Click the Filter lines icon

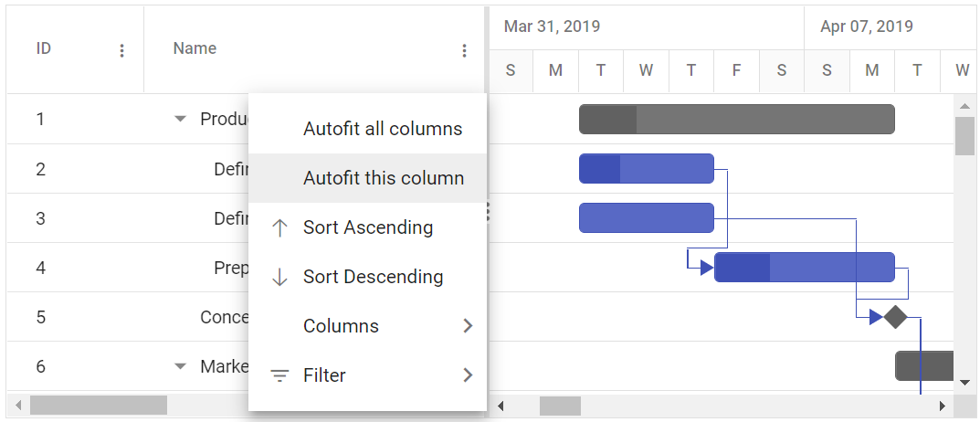tap(280, 375)
